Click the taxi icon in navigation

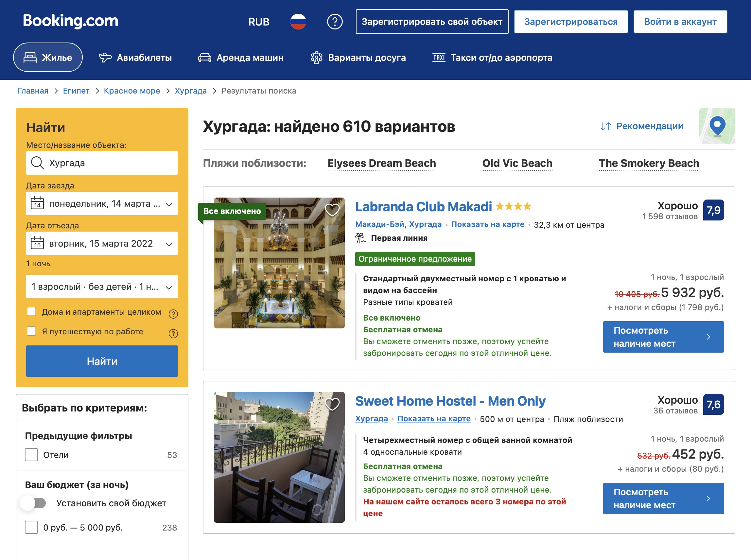pos(439,57)
